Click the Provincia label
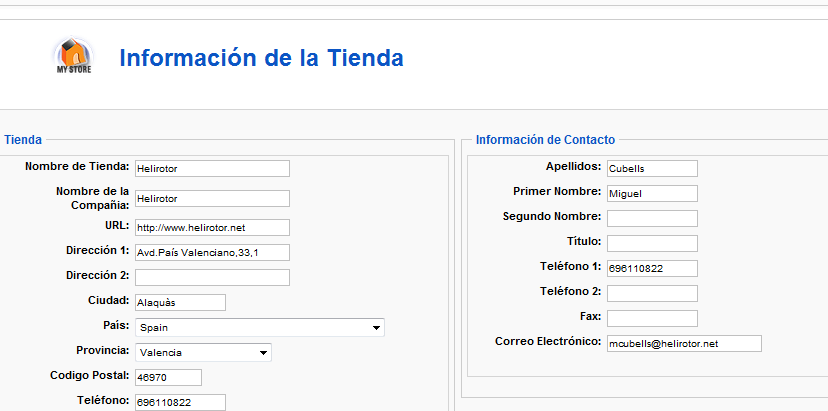This screenshot has height=411, width=828. pos(103,350)
